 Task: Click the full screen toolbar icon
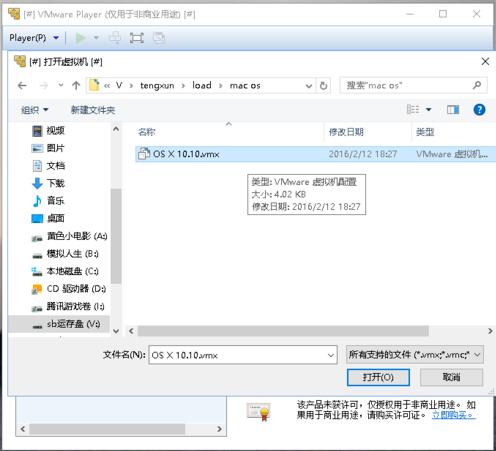point(137,38)
